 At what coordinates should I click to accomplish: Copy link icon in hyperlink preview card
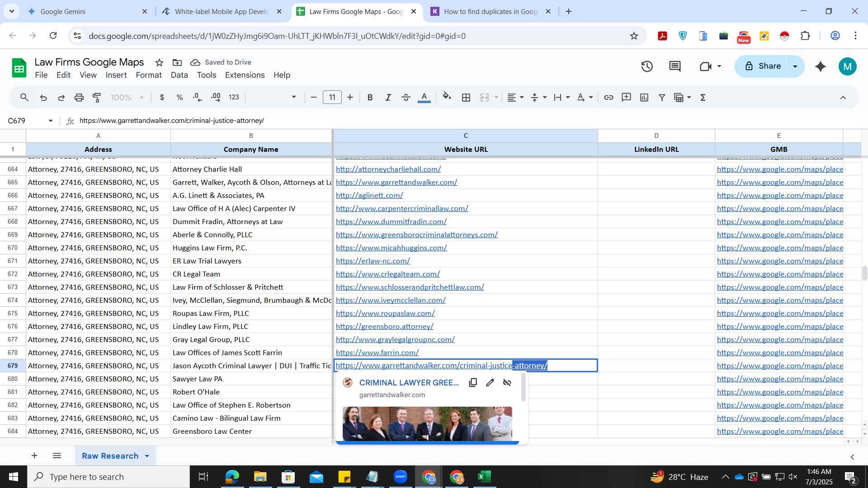pos(473,383)
